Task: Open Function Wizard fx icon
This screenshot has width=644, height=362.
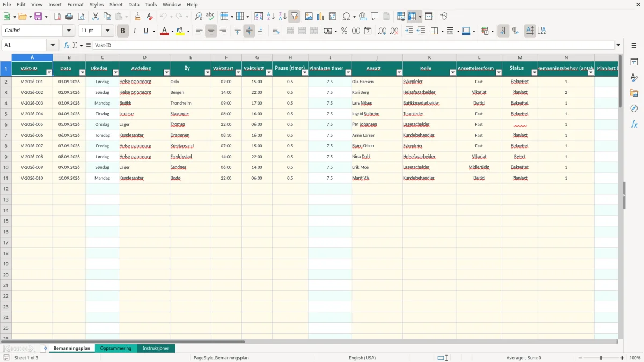Action: point(67,46)
